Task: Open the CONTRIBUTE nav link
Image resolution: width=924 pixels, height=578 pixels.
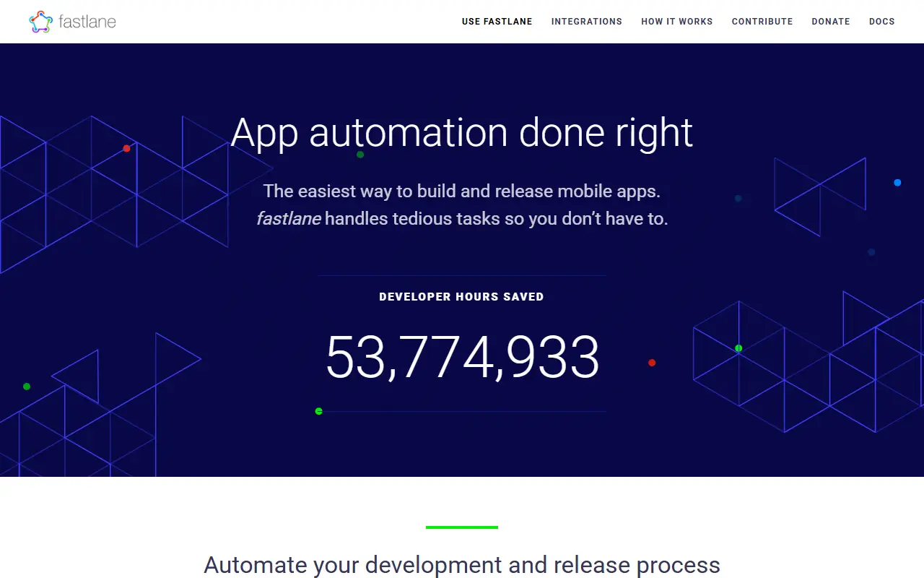Action: pos(762,22)
